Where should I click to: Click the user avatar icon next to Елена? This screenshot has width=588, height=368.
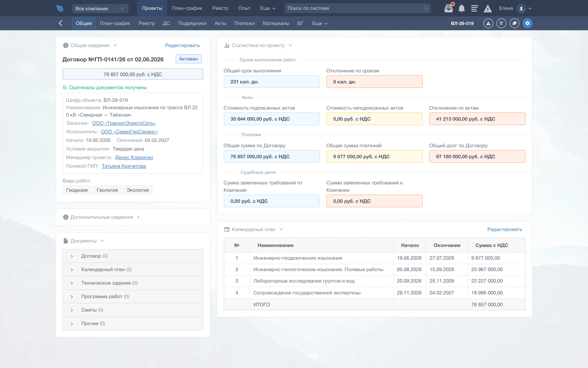click(521, 8)
